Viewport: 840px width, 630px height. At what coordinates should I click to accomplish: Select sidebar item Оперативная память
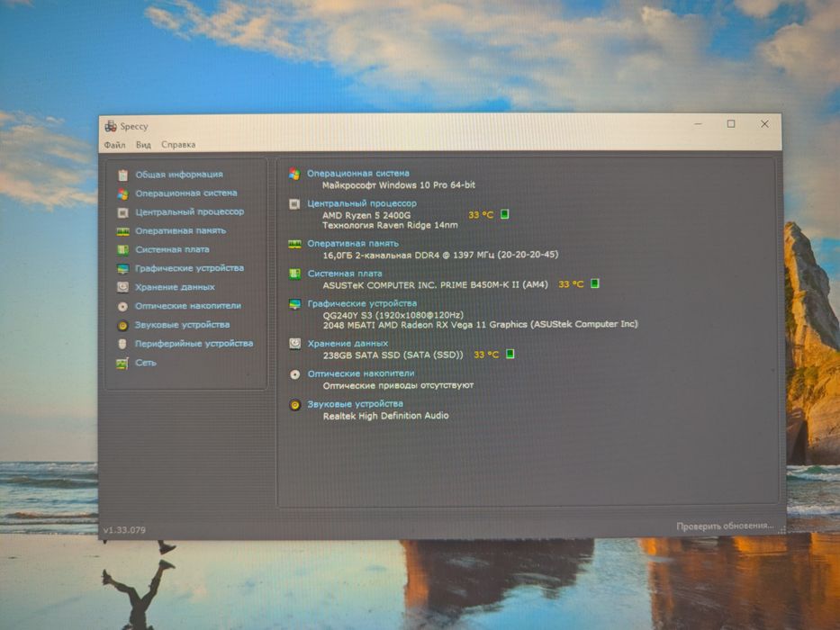[x=181, y=231]
